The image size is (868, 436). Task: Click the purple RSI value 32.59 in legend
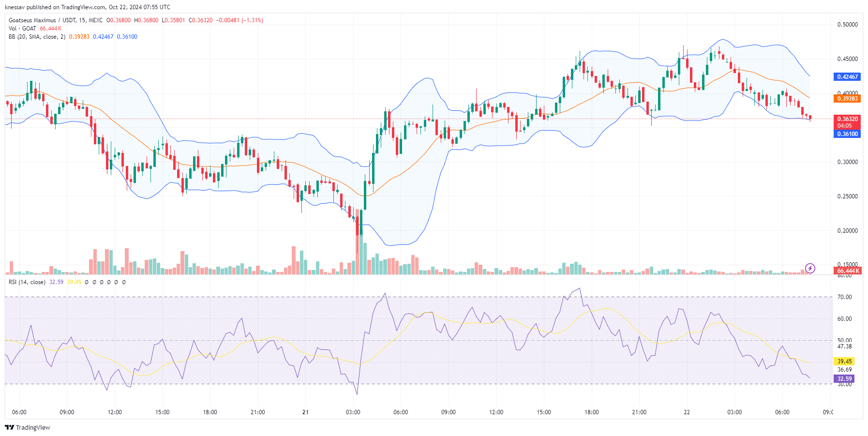(x=56, y=282)
